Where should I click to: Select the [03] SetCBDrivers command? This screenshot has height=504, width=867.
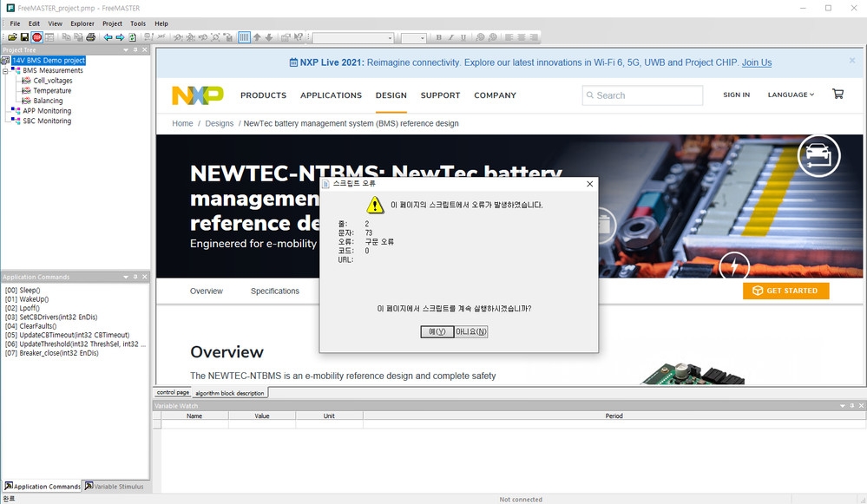pos(51,317)
